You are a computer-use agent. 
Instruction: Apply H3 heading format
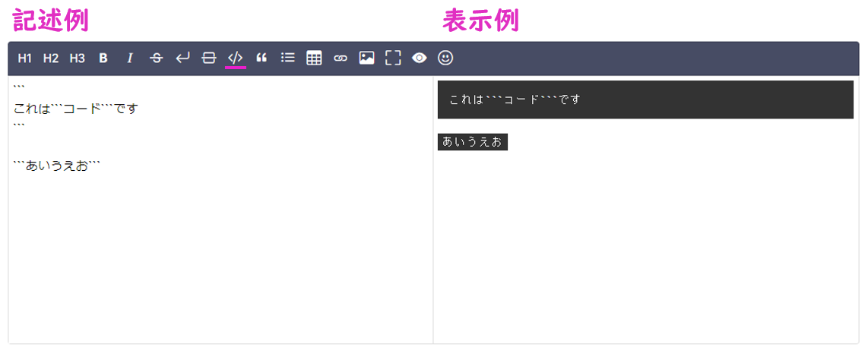click(x=78, y=58)
